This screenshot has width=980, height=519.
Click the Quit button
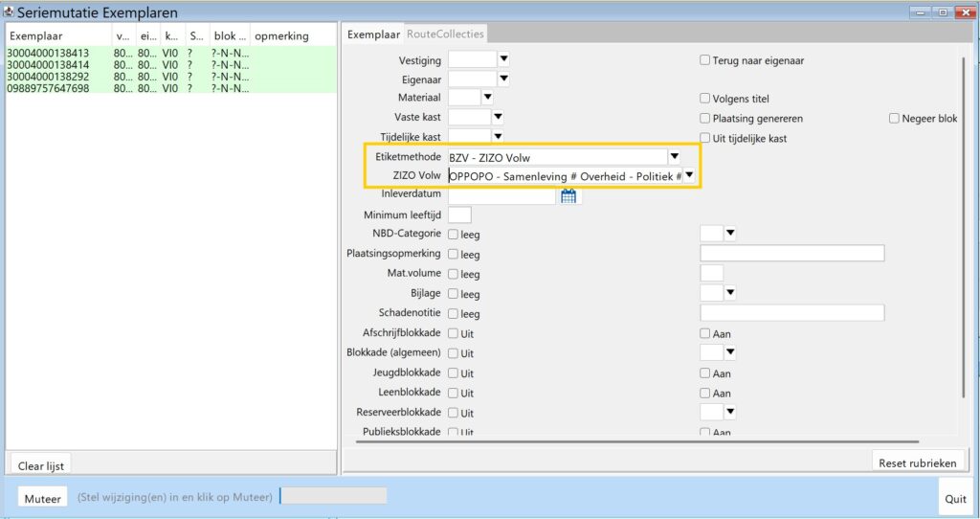pyautogui.click(x=954, y=498)
